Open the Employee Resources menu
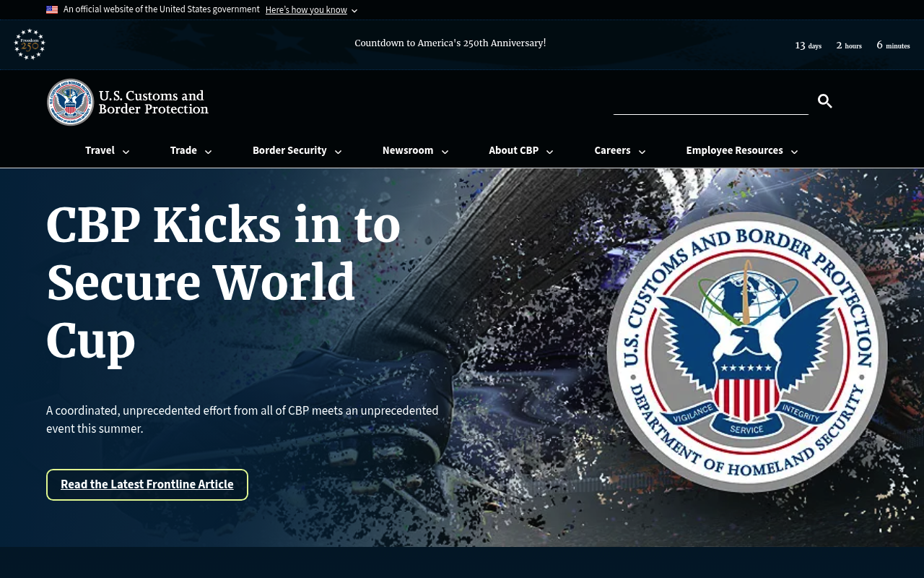 coord(734,150)
